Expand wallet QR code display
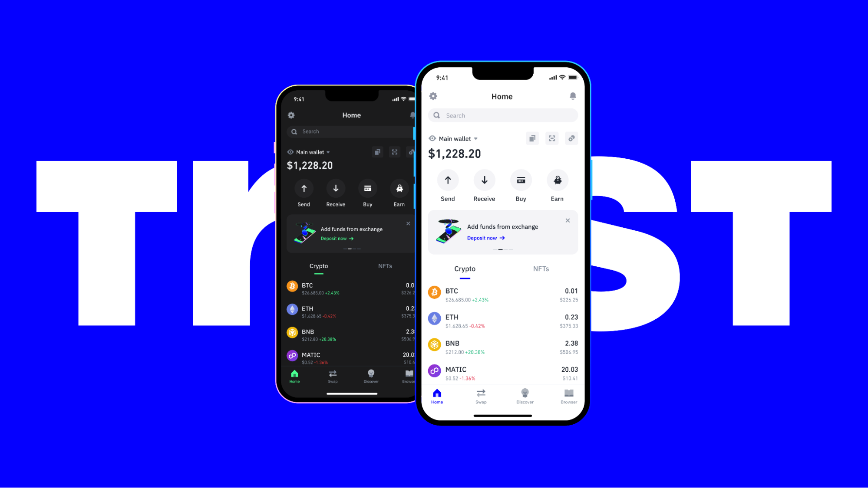This screenshot has height=488, width=868. point(552,138)
